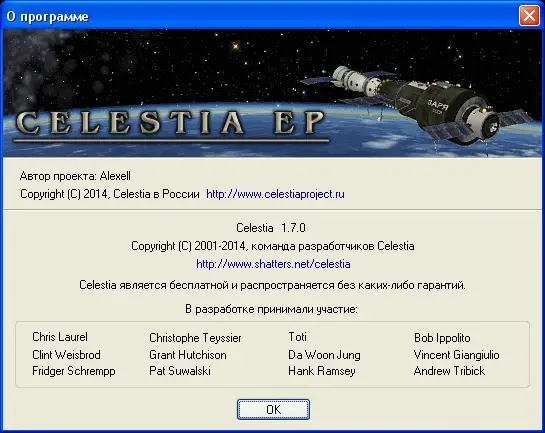Click the Copyright 2014 Celestia в России text
This screenshot has width=545, height=433.
(110, 194)
